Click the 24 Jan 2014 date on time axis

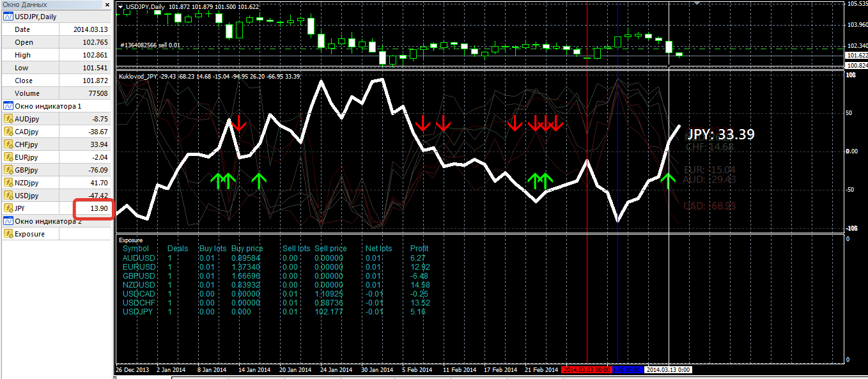coord(335,370)
